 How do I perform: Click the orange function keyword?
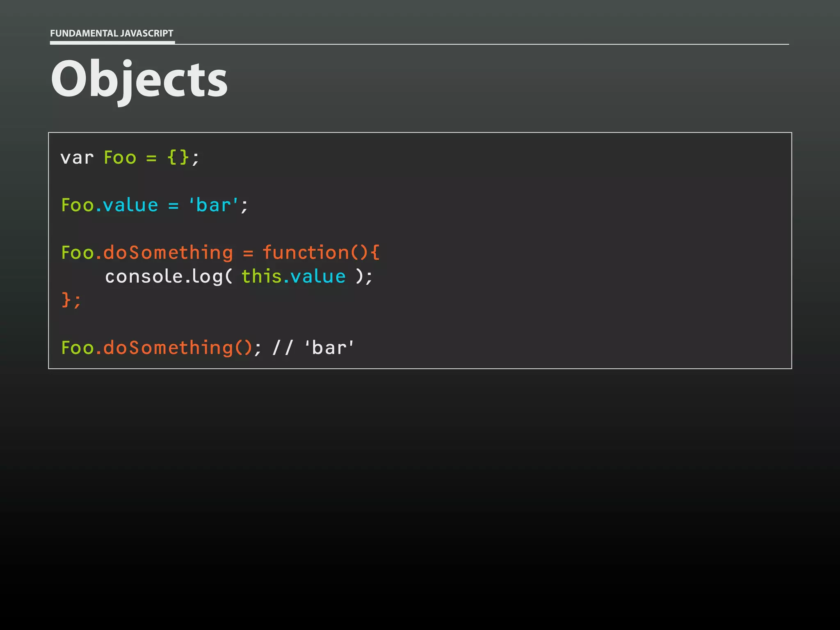[306, 253]
